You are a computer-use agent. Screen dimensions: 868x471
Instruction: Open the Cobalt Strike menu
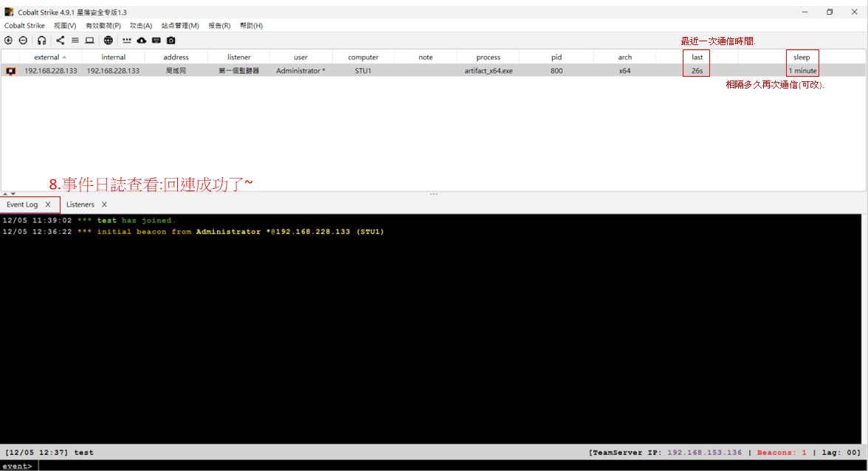click(24, 25)
